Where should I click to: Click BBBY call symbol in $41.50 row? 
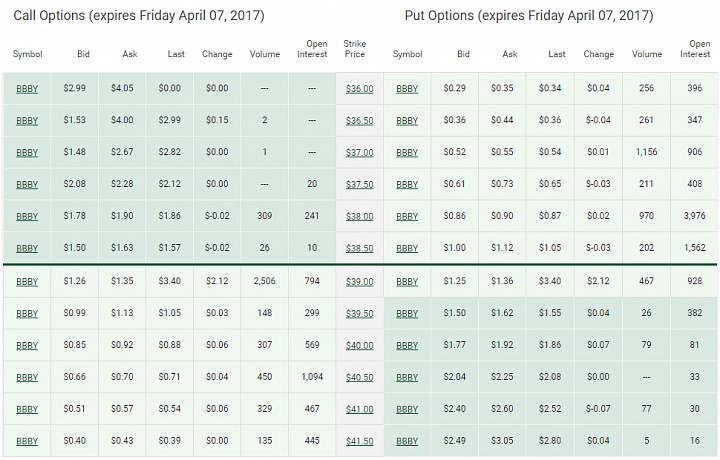tap(27, 441)
